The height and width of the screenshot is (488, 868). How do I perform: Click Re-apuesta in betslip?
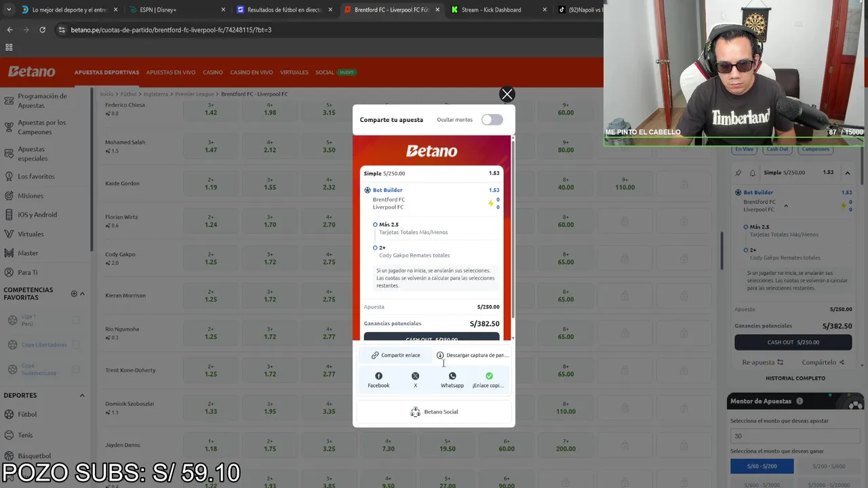coord(763,363)
